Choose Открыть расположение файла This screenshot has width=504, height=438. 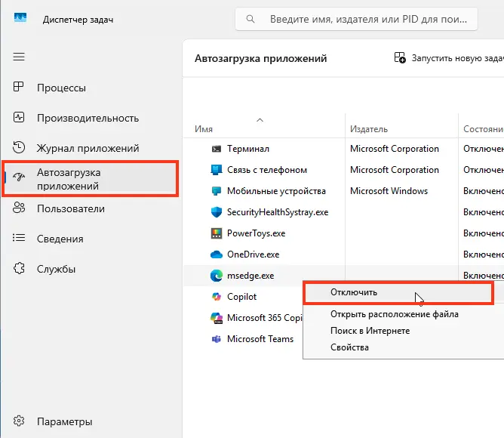click(x=395, y=314)
